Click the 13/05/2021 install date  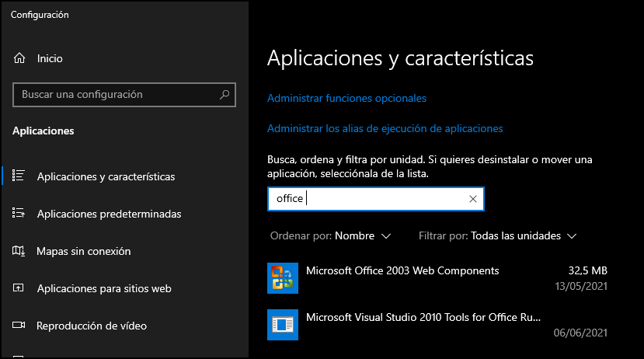click(x=581, y=286)
